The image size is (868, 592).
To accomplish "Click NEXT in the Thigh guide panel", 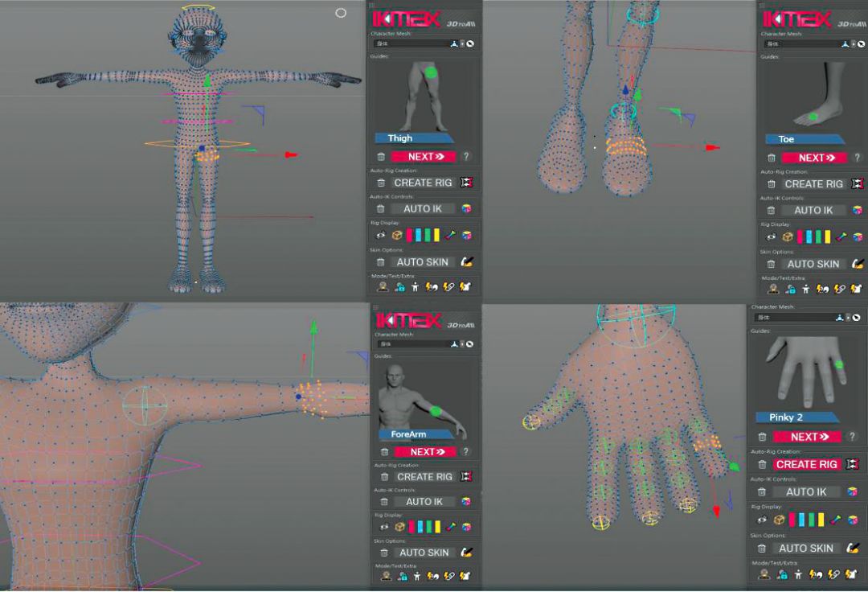I will click(x=424, y=157).
